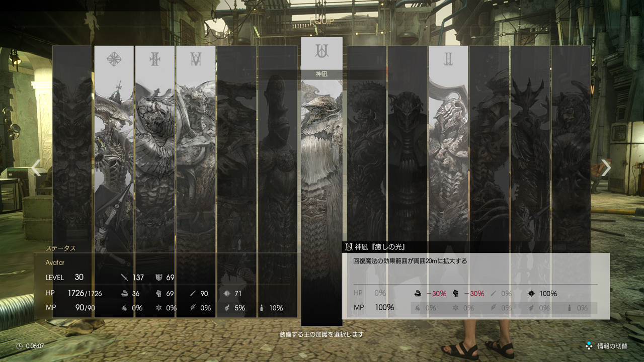Click the 神凪『癒しの光』 sigil title
The height and width of the screenshot is (362, 644).
pos(380,247)
